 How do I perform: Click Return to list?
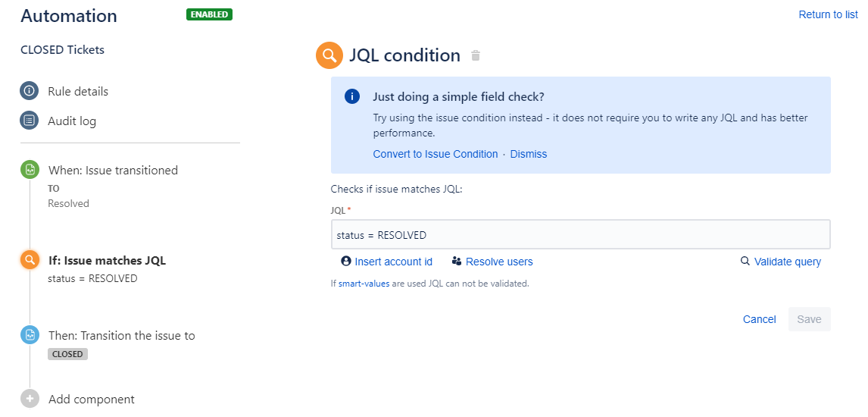click(x=828, y=14)
